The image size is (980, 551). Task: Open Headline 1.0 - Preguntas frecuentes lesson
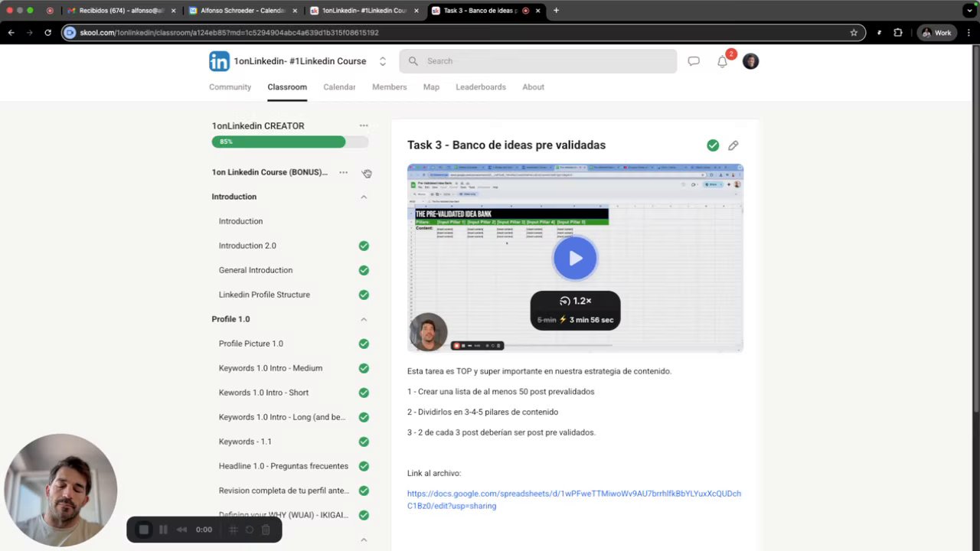283,466
